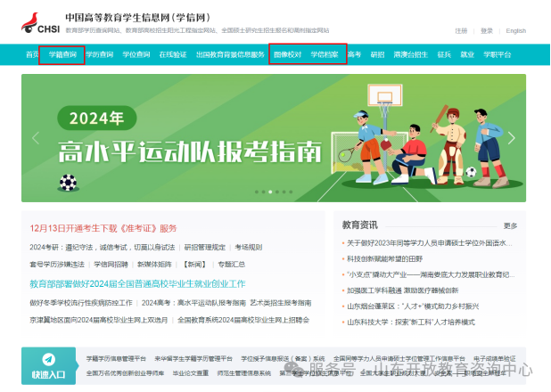Select 学历查询 in the navigation bar
The width and height of the screenshot is (551, 392).
pos(100,54)
